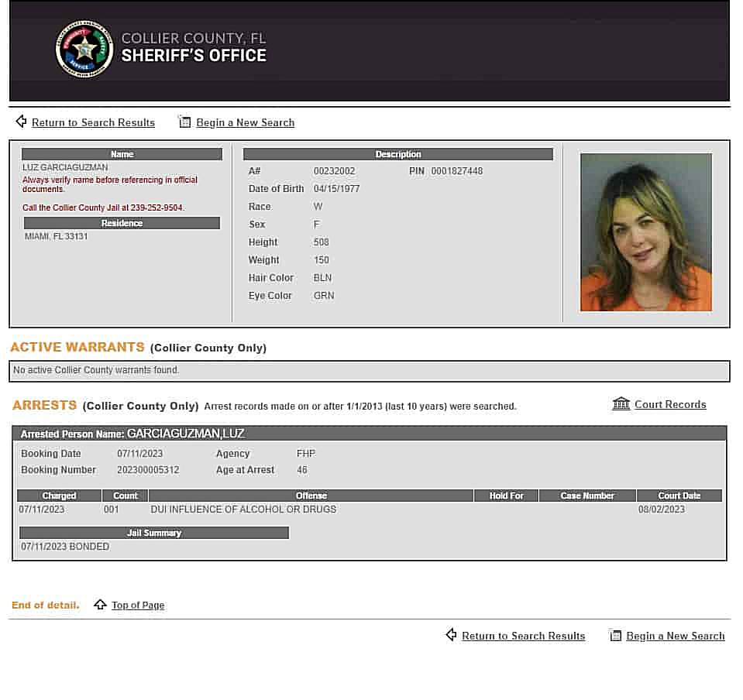Click the Race value W

tap(318, 207)
